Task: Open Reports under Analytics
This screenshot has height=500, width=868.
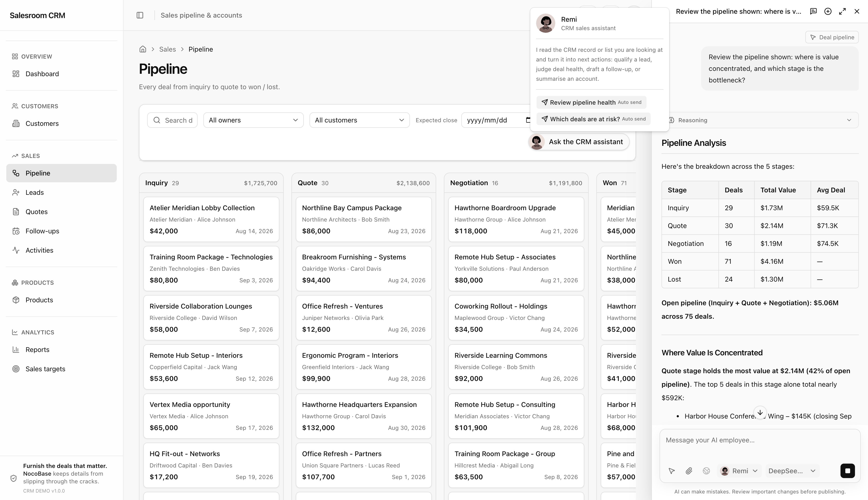Action: [x=62, y=350]
